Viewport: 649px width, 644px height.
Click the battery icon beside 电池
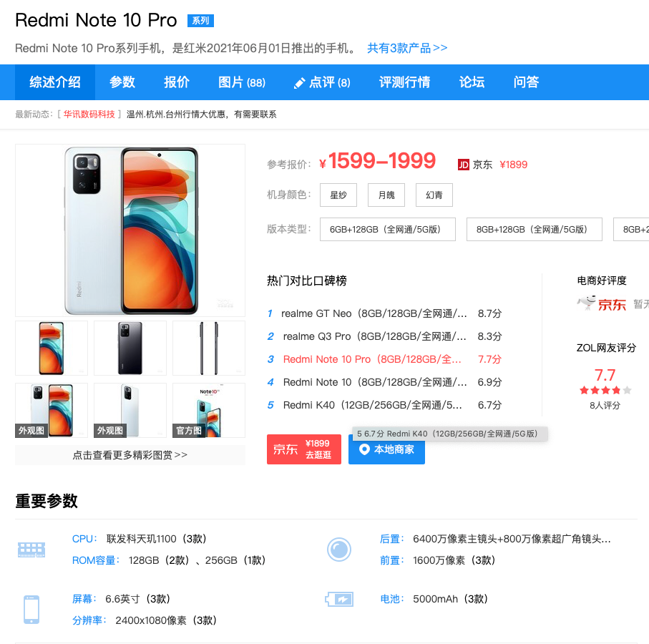[339, 599]
